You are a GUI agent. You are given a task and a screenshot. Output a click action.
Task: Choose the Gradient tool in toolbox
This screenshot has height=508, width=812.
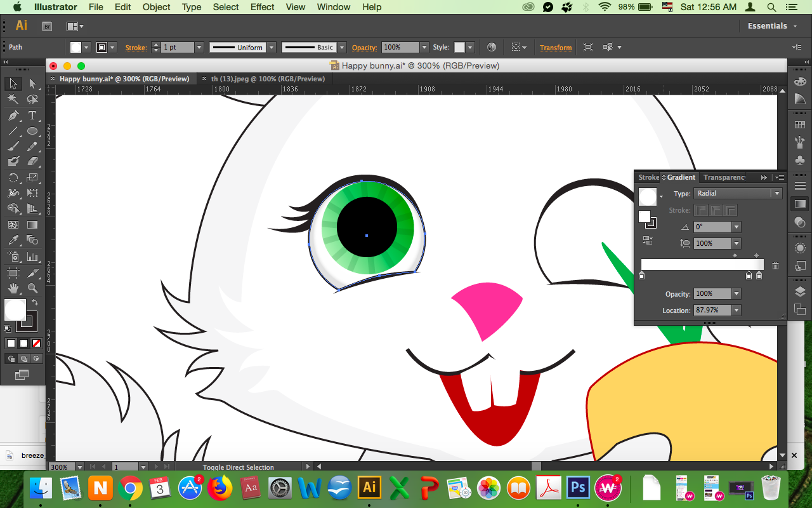(32, 225)
